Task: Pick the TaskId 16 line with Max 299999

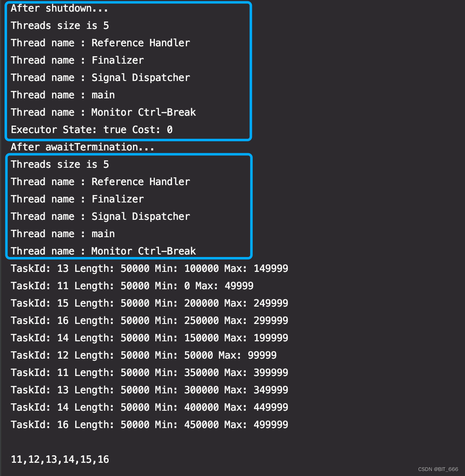Action: (x=149, y=321)
